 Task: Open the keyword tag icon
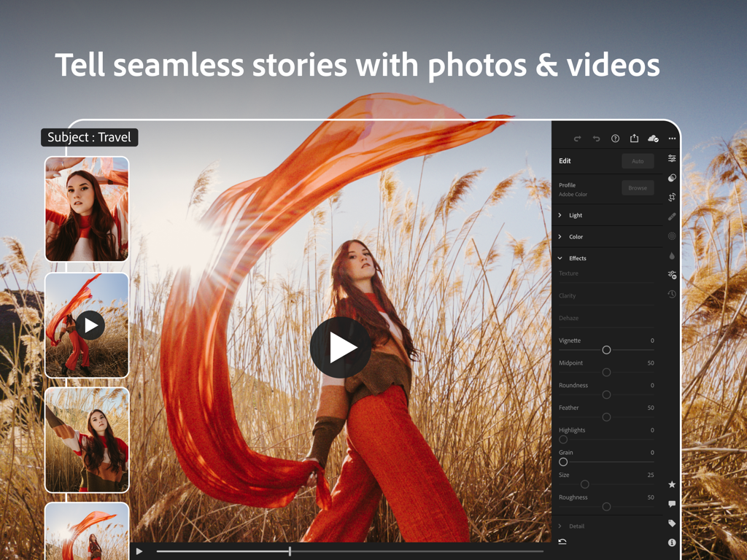(x=671, y=523)
